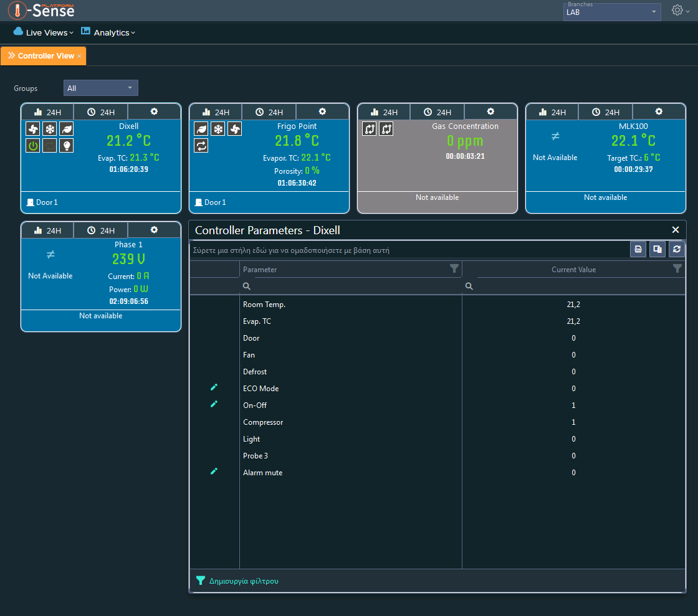Select the Controller View tab

tap(43, 56)
